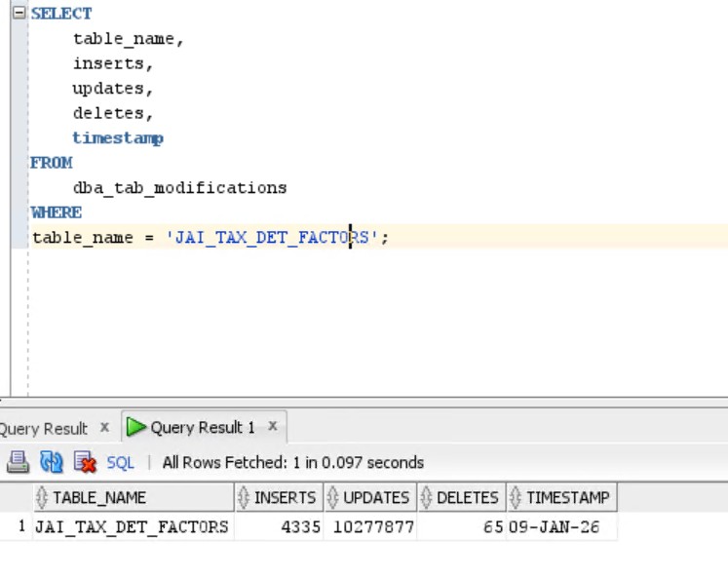Image resolution: width=728 pixels, height=580 pixels.
Task: Place cursor on dba_tab_modifications in editor
Action: coord(179,188)
